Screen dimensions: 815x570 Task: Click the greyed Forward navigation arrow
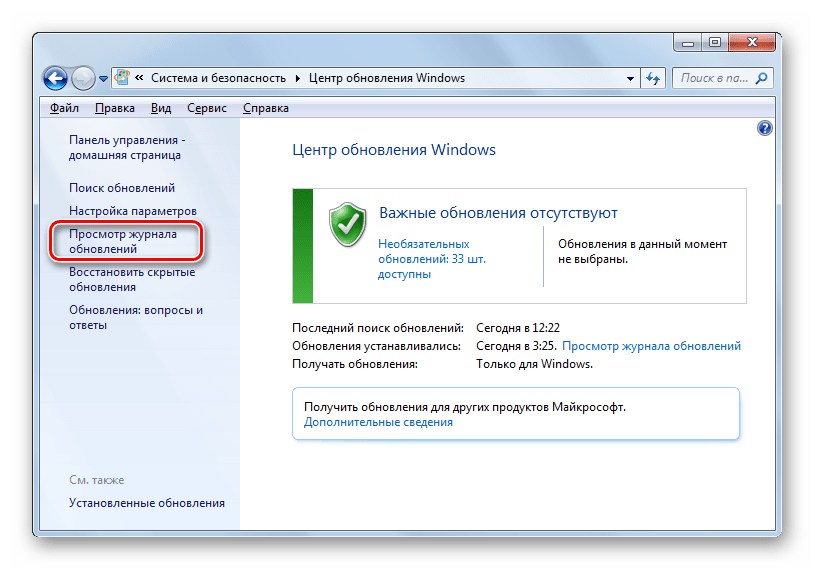pyautogui.click(x=83, y=78)
